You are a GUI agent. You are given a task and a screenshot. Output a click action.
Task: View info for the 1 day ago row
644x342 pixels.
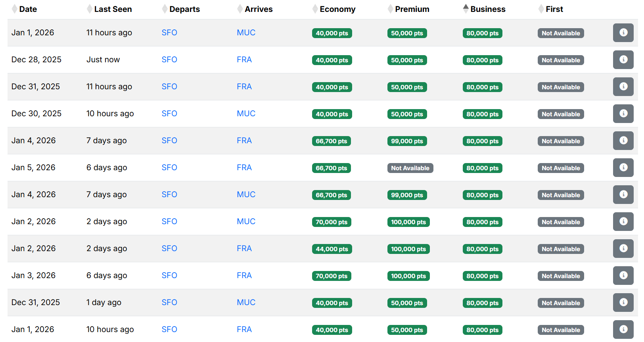623,302
